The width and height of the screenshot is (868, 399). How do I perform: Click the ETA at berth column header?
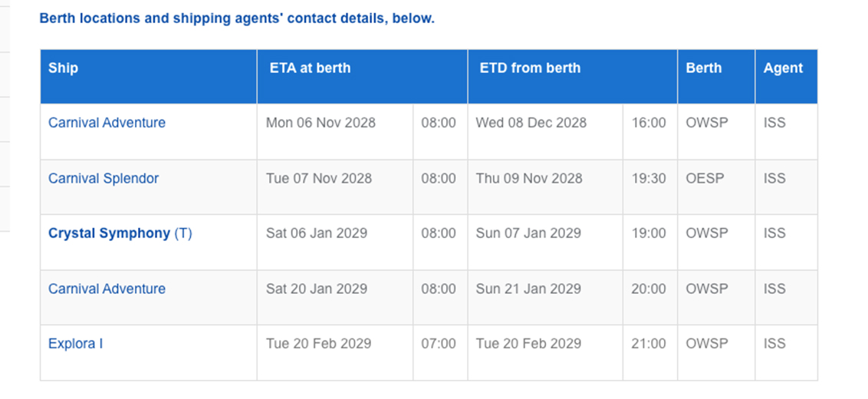[x=310, y=68]
